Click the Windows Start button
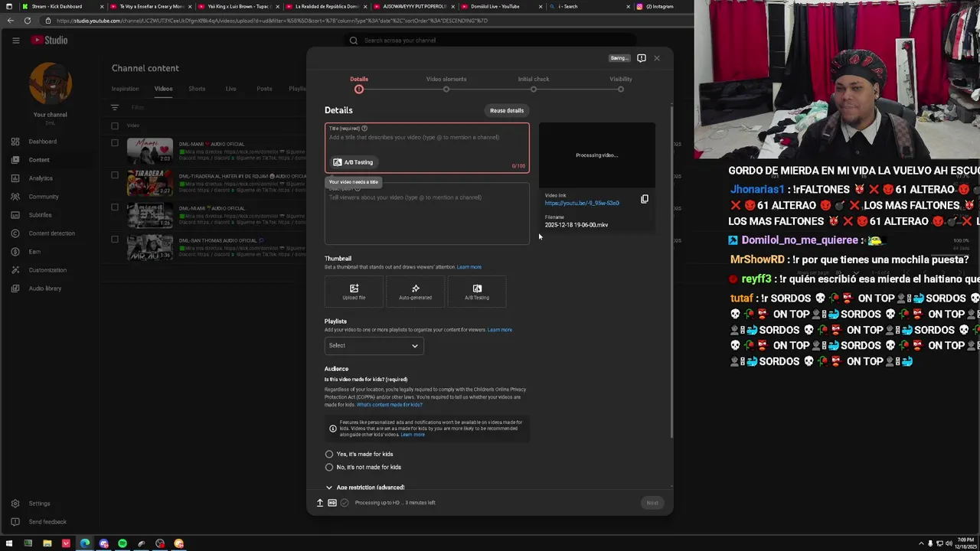The width and height of the screenshot is (980, 551). [x=8, y=543]
